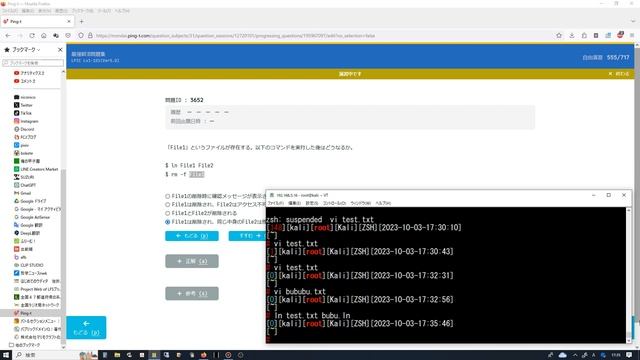Image resolution: width=640 pixels, height=360 pixels.
Task: Click the 'vi bububu.txt' line in terminal
Action: (x=300, y=291)
